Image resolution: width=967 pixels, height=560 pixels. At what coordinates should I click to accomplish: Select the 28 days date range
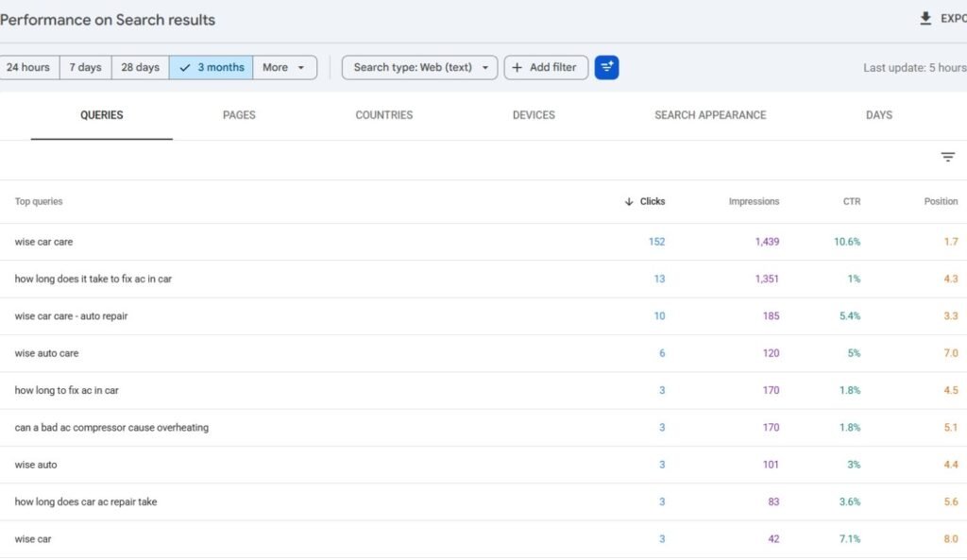pyautogui.click(x=140, y=67)
